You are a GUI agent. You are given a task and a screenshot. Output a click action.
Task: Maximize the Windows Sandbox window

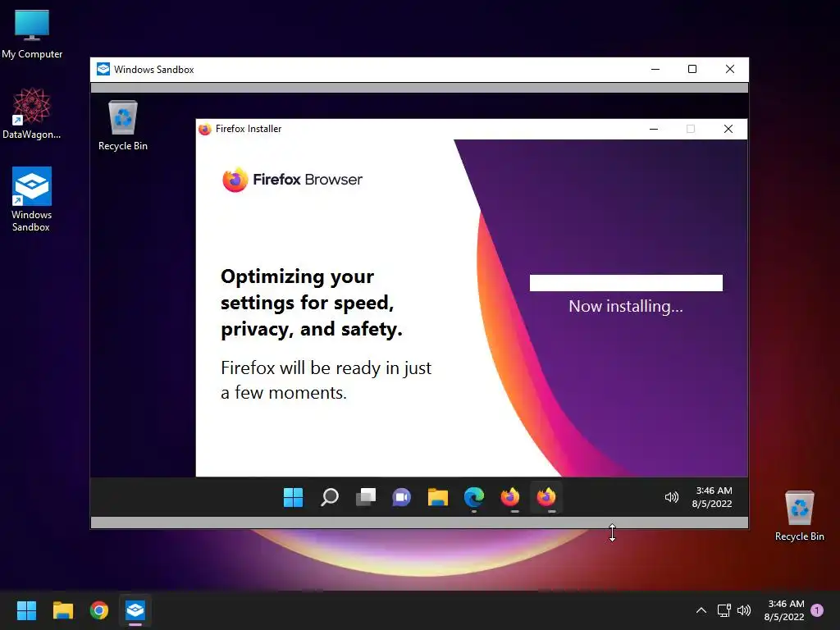pos(692,69)
